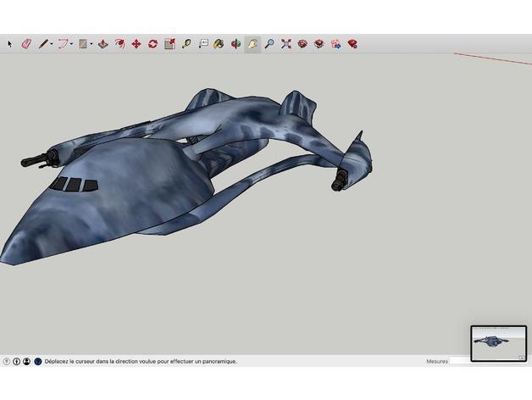Click the highlighted Pan hand tool
This screenshot has width=532, height=400.
pos(252,43)
